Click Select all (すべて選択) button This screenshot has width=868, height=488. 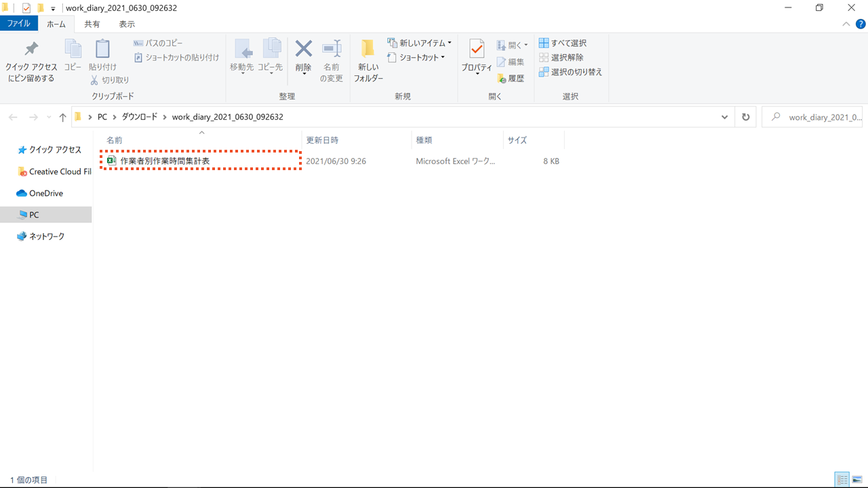pyautogui.click(x=563, y=43)
